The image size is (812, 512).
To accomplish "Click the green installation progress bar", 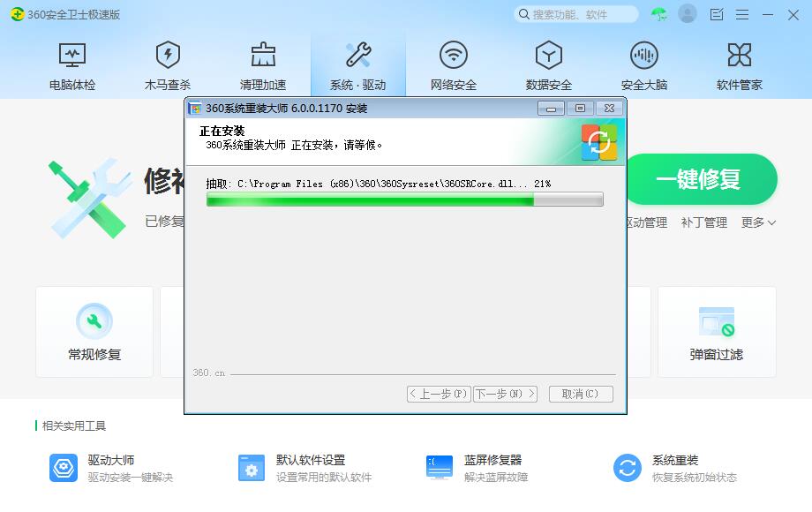I will coord(405,200).
